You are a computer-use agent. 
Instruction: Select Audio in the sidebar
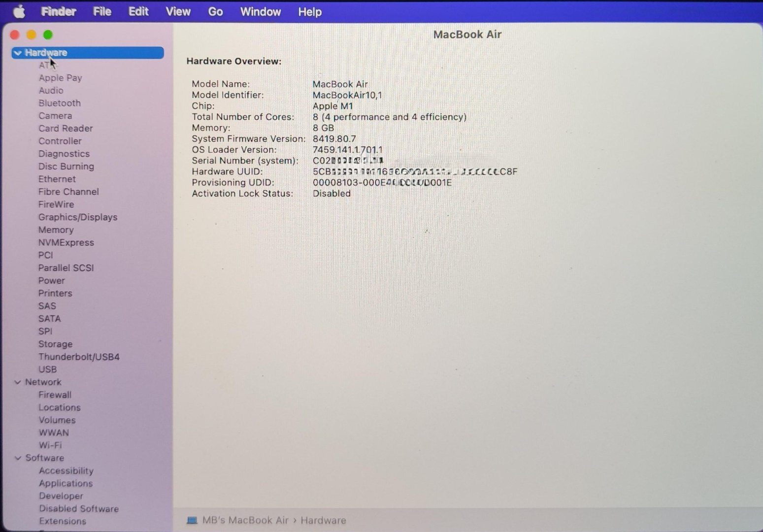pos(51,91)
